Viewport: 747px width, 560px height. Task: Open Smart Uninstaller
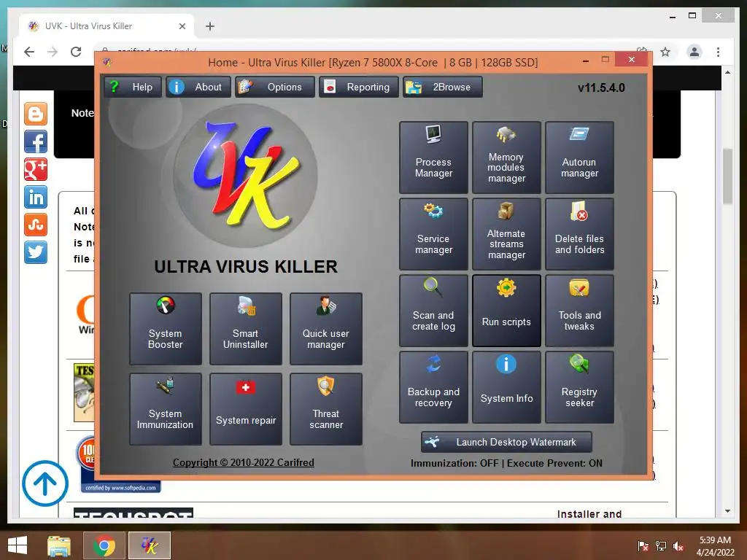pos(246,329)
